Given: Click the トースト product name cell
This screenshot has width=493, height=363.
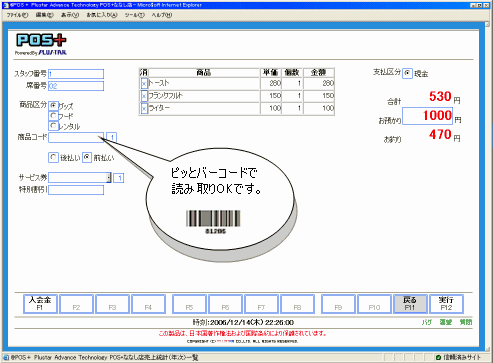Looking at the screenshot, I should click(203, 83).
